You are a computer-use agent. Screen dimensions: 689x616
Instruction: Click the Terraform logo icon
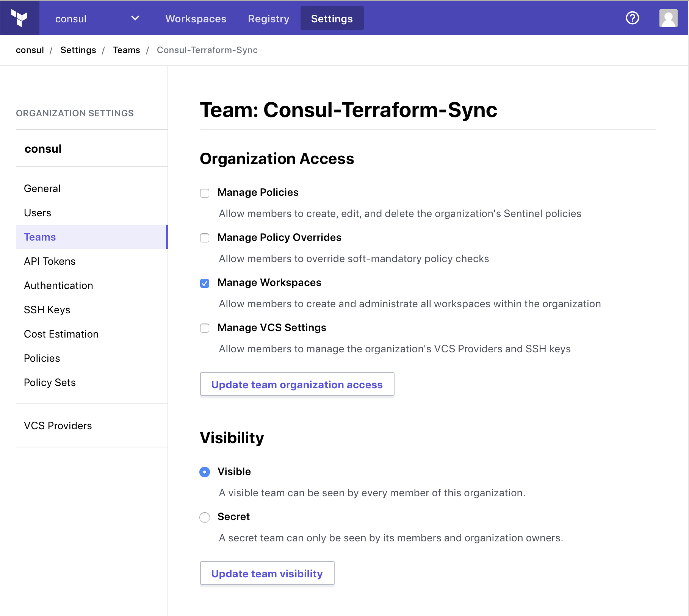(x=19, y=18)
